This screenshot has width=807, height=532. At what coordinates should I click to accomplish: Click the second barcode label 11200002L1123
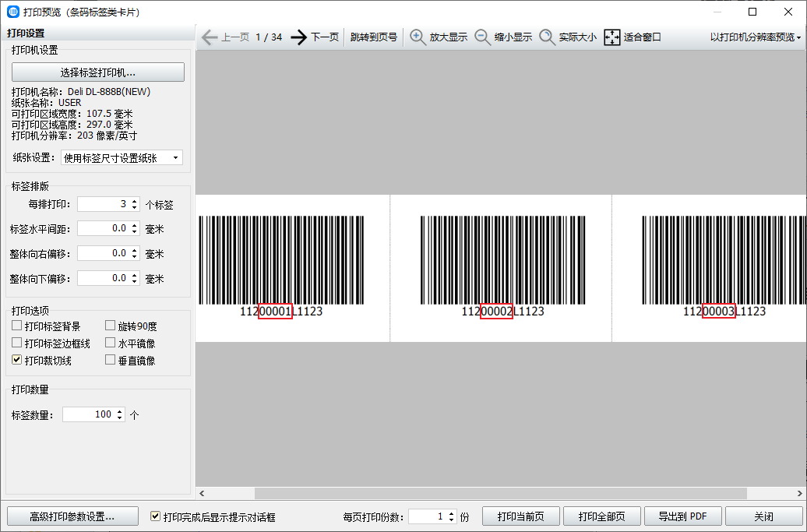pyautogui.click(x=502, y=267)
